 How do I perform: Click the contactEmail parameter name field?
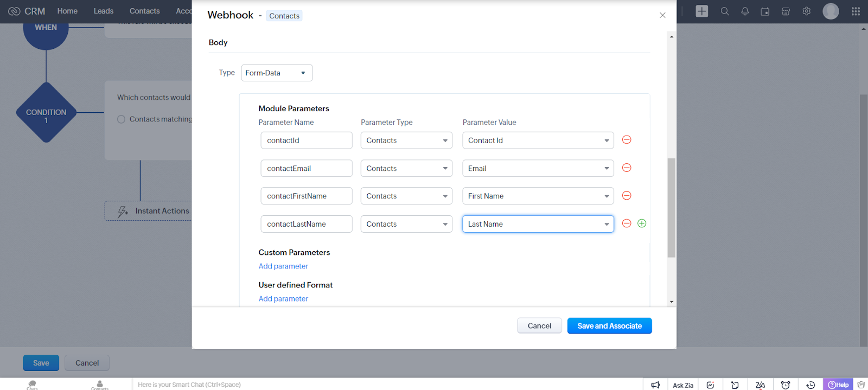307,168
